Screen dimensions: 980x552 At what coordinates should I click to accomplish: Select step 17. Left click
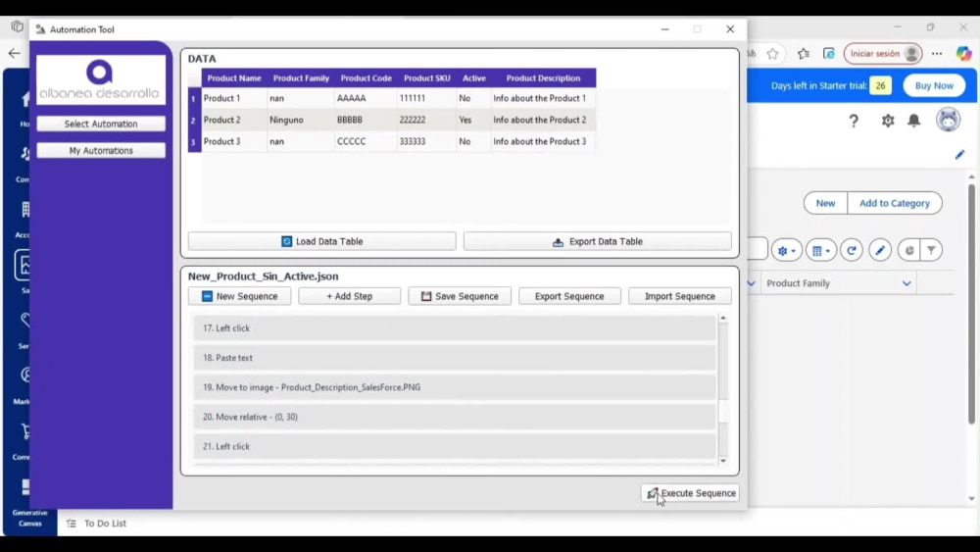pyautogui.click(x=455, y=328)
